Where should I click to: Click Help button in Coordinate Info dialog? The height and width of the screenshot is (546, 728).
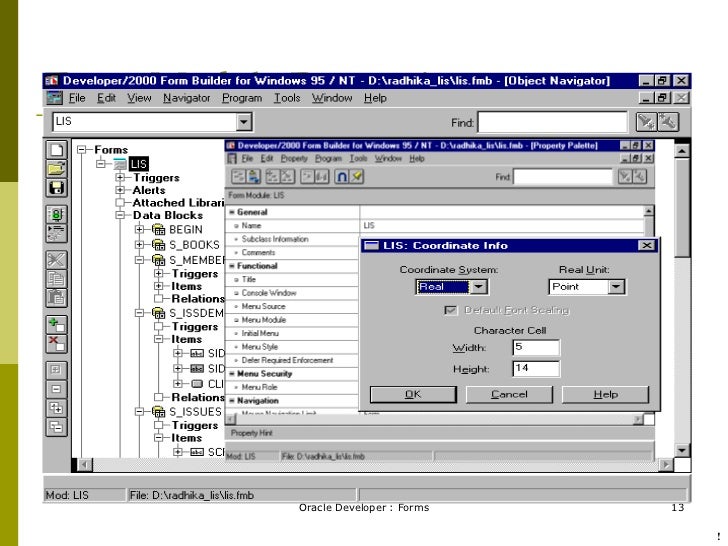605,394
